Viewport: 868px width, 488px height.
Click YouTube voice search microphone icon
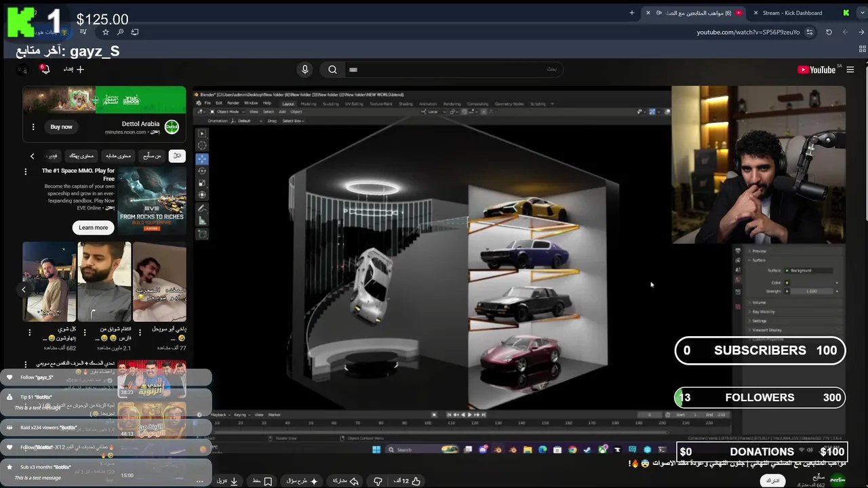[304, 69]
